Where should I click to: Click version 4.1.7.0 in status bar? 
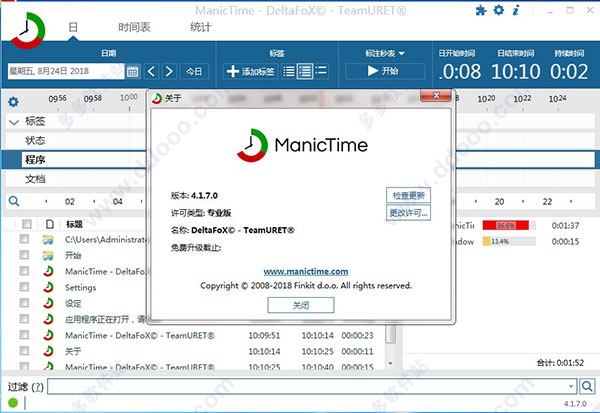tap(575, 403)
